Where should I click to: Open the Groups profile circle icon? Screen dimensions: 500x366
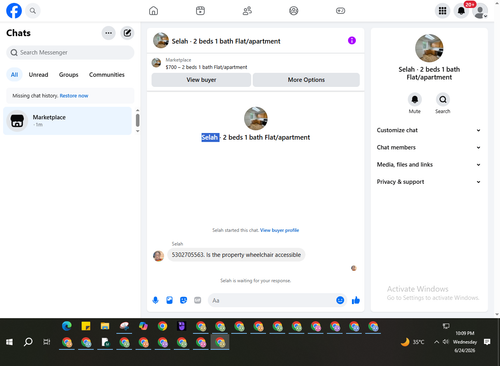pyautogui.click(x=294, y=11)
